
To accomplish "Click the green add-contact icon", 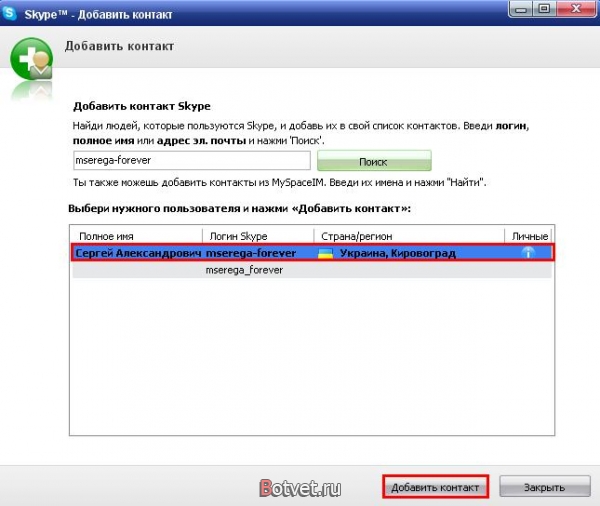I will coord(31,59).
